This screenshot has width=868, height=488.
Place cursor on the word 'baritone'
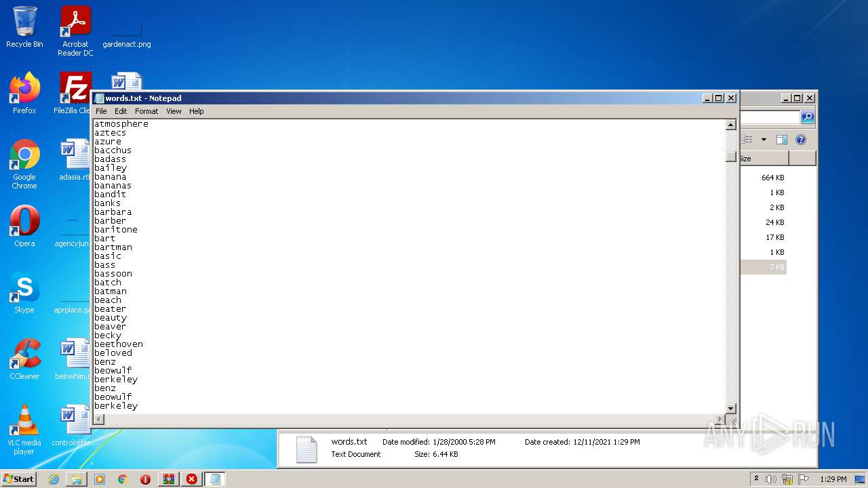116,230
